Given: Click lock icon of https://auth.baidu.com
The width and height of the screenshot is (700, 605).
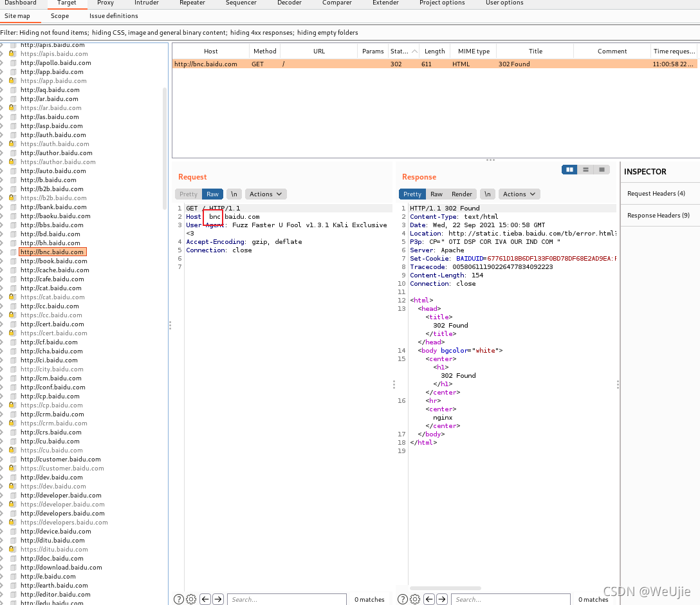Looking at the screenshot, I should point(12,144).
